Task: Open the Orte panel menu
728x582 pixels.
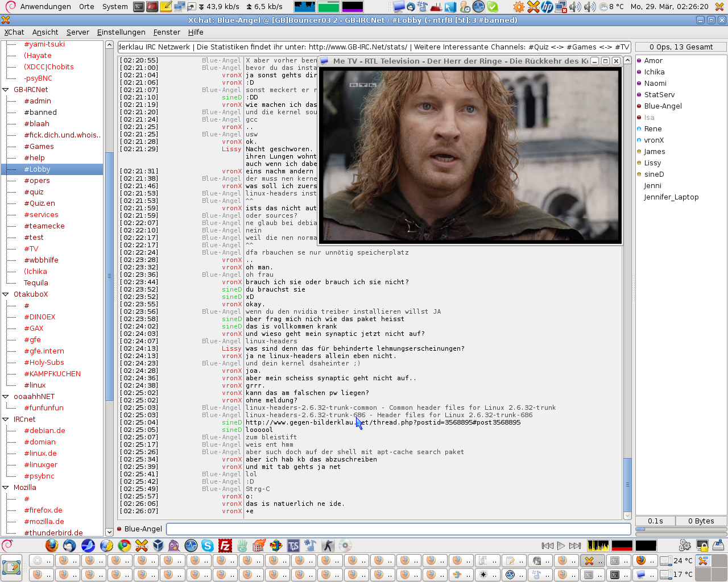Action: coord(86,6)
